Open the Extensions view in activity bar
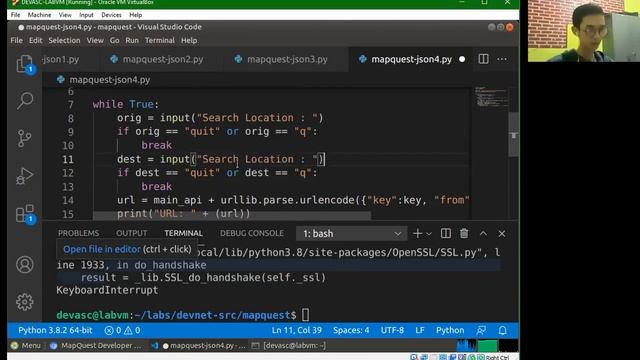Image resolution: width=640 pixels, height=360 pixels. tap(24, 213)
